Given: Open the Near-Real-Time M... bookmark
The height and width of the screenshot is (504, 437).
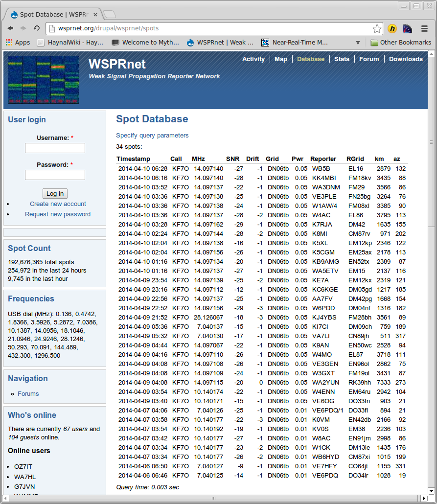Looking at the screenshot, I should pos(295,43).
